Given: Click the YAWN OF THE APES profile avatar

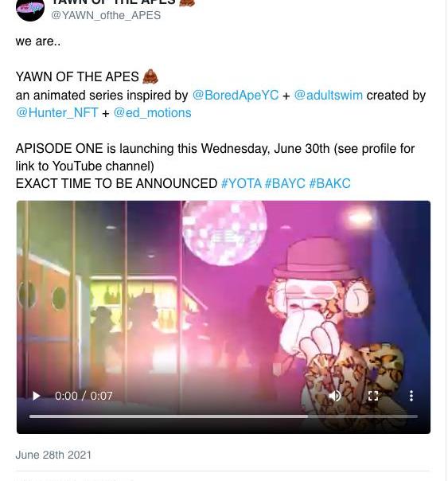Looking at the screenshot, I should (x=30, y=8).
